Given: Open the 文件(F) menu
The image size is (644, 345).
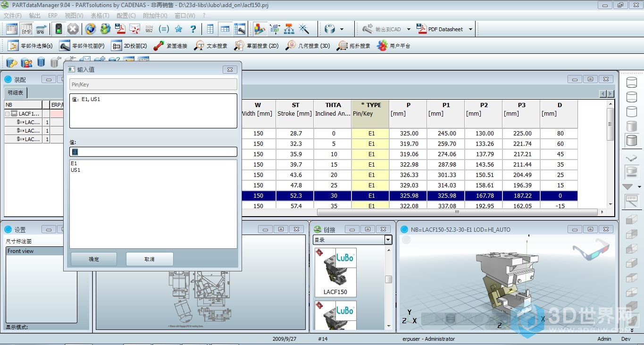Looking at the screenshot, I should tap(13, 16).
